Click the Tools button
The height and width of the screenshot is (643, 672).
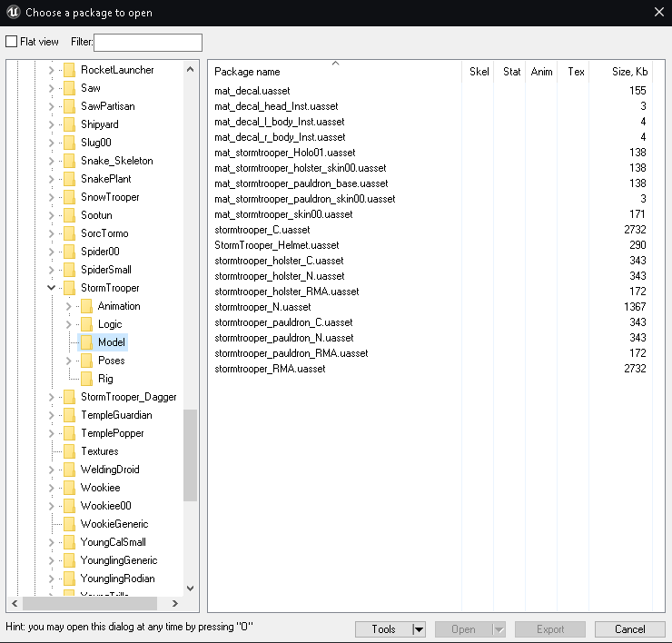pyautogui.click(x=383, y=629)
